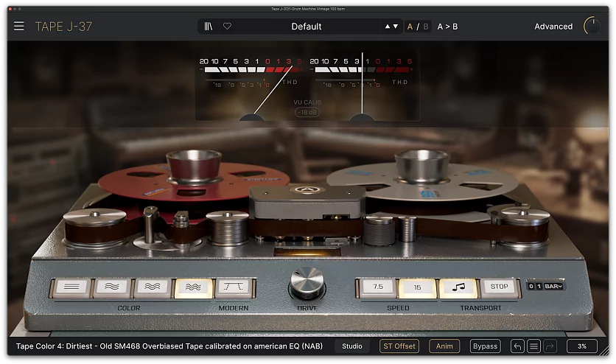Select the third tape color button

[153, 287]
